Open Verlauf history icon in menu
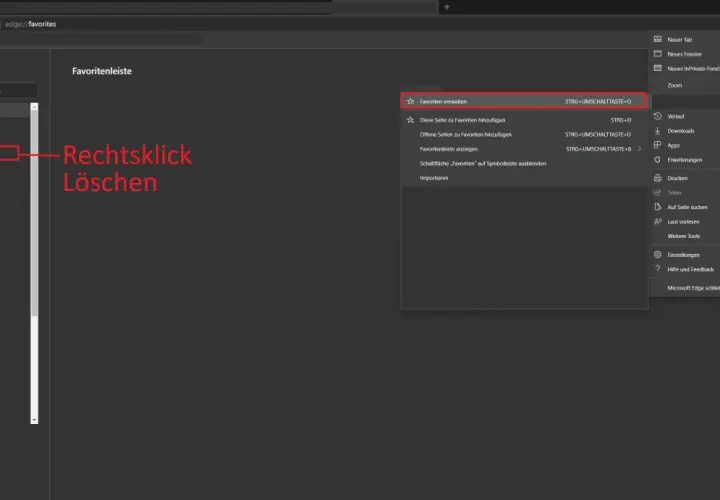Screen dimensions: 720x500 coord(658,116)
